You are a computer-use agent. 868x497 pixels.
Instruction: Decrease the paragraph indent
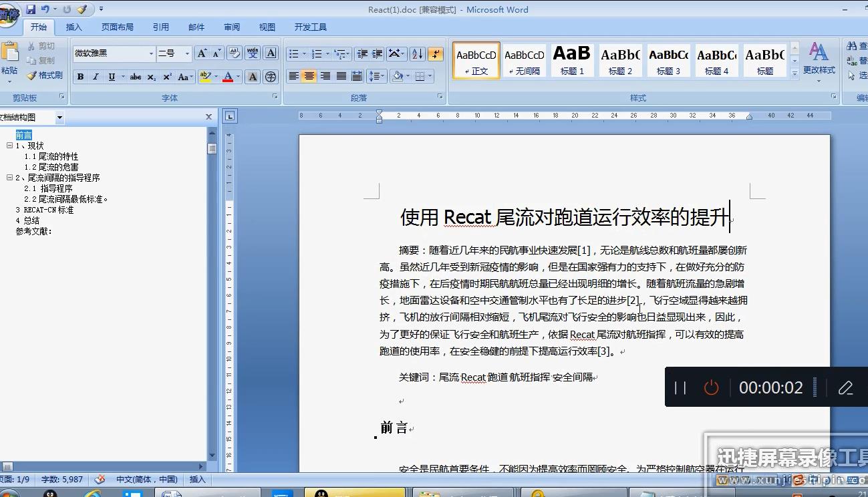tap(361, 53)
